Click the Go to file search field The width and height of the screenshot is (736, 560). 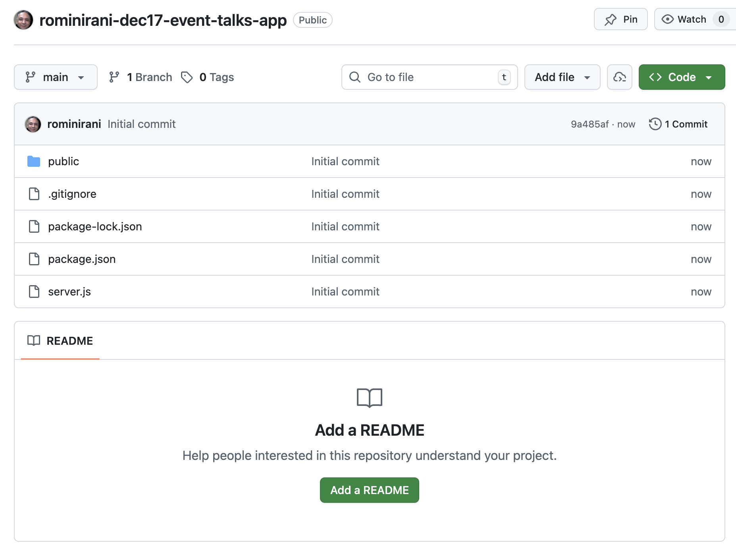click(429, 77)
